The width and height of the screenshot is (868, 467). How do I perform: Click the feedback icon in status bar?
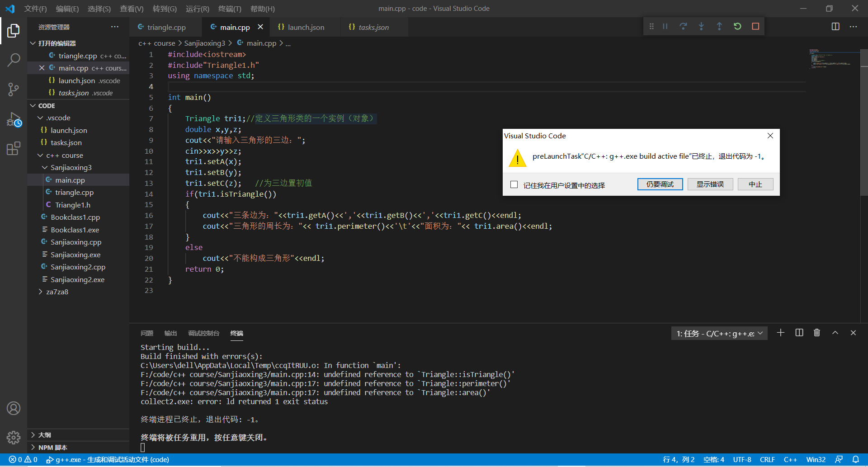pos(839,459)
